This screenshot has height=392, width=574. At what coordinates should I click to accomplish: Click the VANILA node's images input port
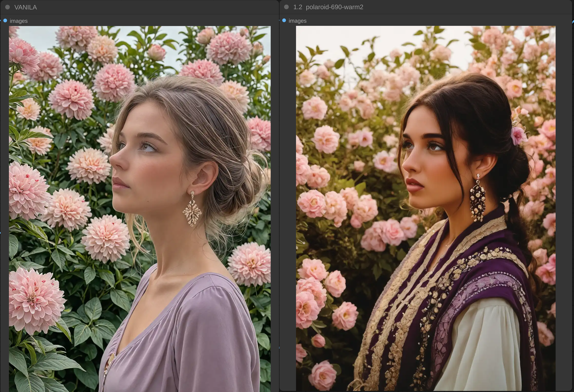point(5,21)
